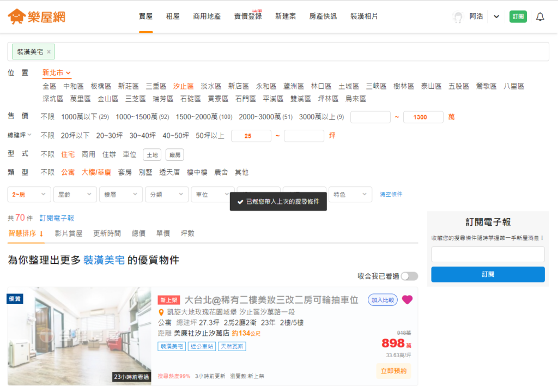Open 商用地產 in the navigation
The height and width of the screenshot is (392, 558).
click(x=207, y=16)
